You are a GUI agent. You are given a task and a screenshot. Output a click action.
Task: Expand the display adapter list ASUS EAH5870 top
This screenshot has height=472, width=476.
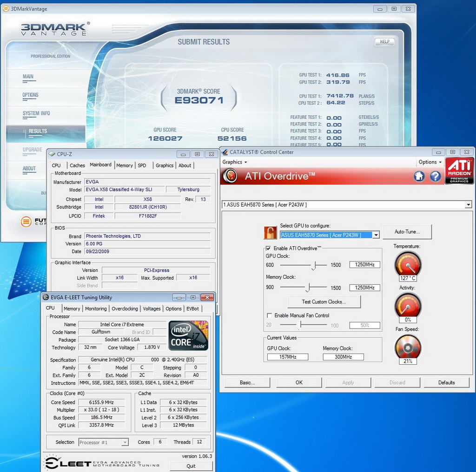[x=469, y=205]
